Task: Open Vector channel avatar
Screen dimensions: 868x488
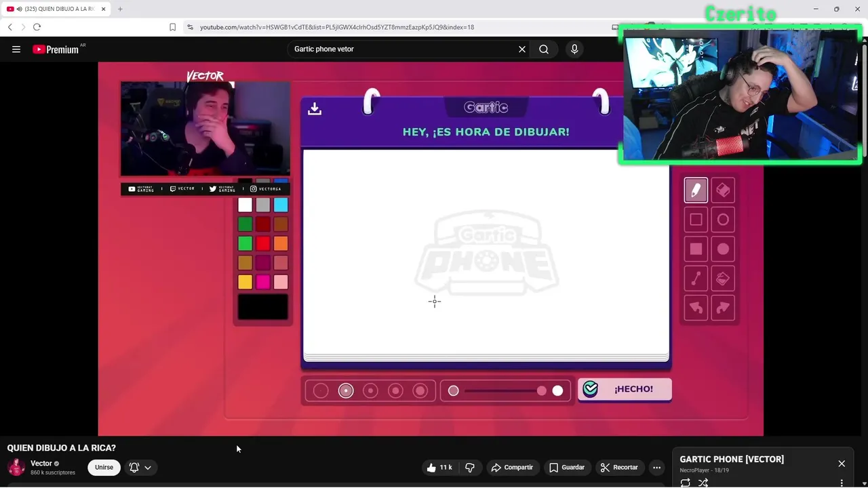Action: tap(16, 467)
